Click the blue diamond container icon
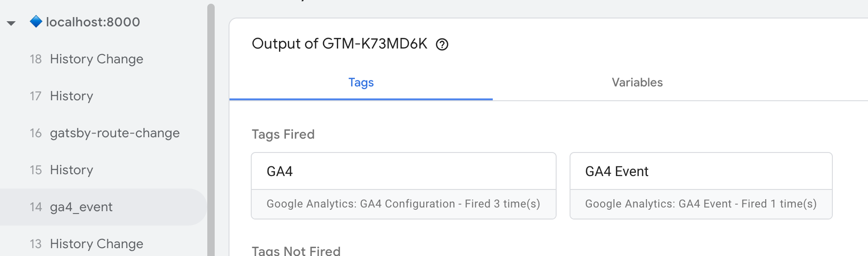This screenshot has height=256, width=868. (x=36, y=21)
